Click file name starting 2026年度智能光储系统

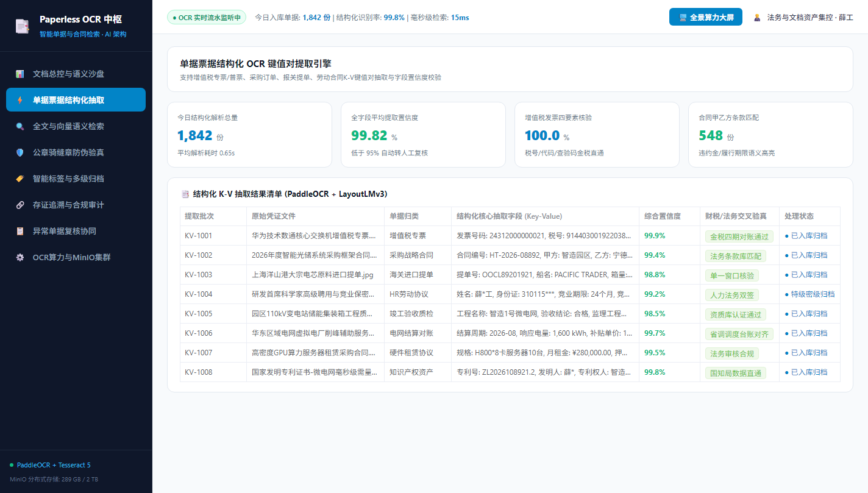315,255
